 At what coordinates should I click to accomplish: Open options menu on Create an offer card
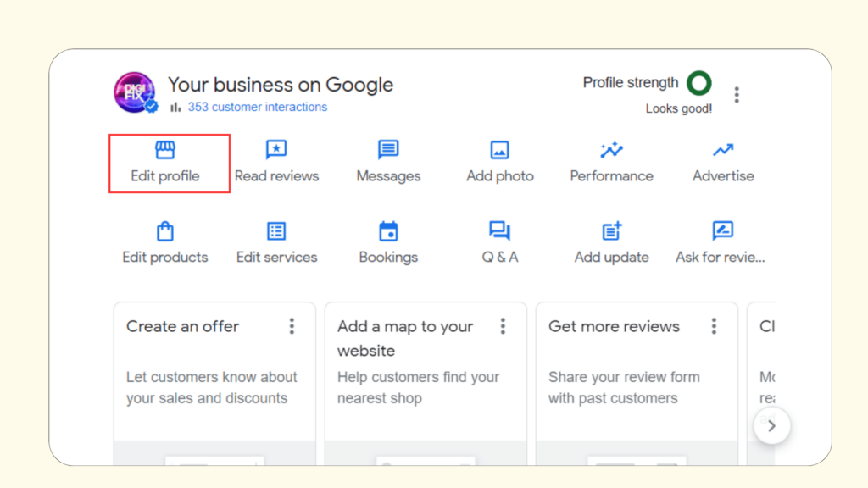tap(292, 326)
